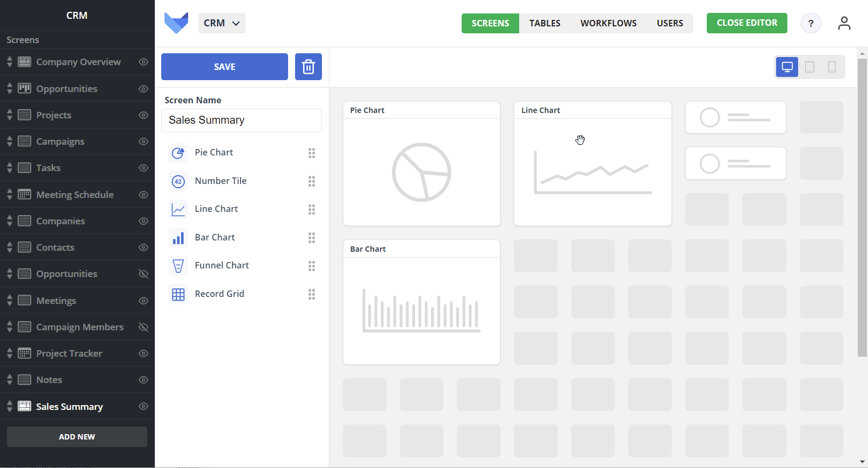Toggle visibility eye for Notes screen
868x468 pixels.
tap(144, 380)
